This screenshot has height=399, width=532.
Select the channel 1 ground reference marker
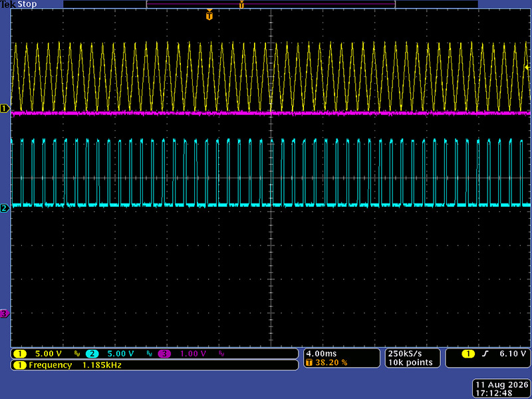tap(5, 108)
